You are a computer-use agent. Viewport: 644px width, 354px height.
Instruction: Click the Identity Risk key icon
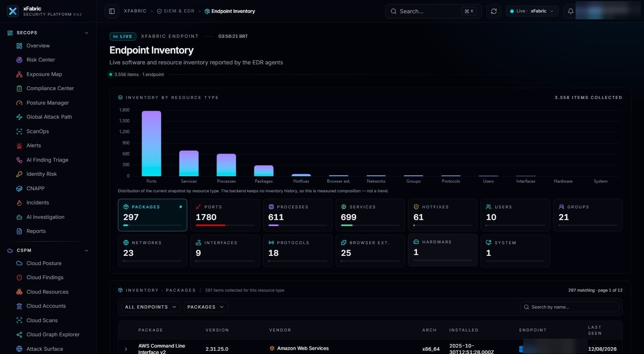pyautogui.click(x=19, y=174)
